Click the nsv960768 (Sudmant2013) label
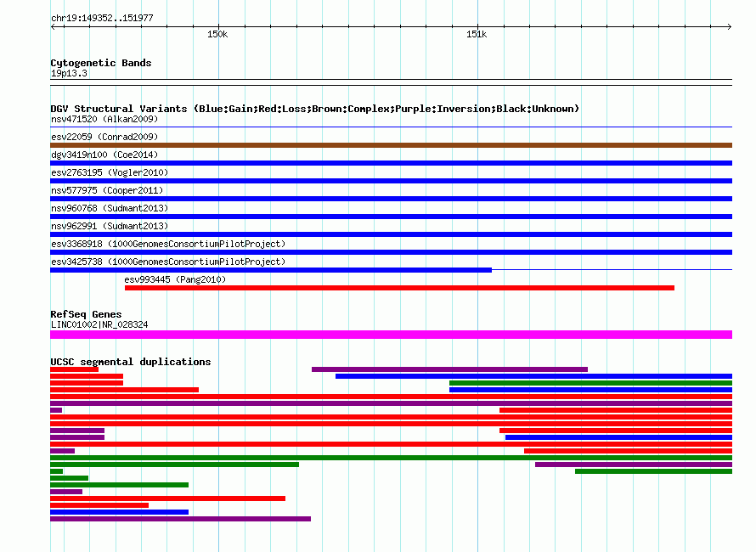Image resolution: width=756 pixels, height=552 pixels. pos(110,208)
